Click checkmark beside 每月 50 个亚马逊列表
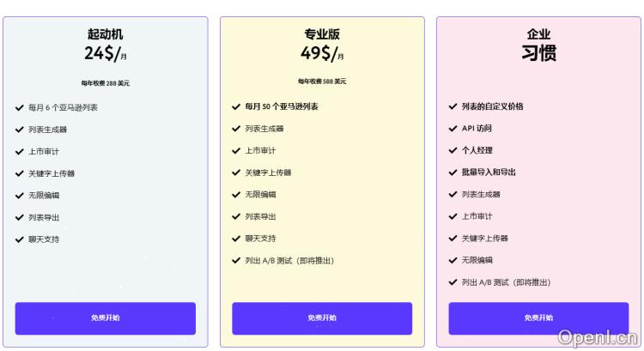 coord(236,106)
